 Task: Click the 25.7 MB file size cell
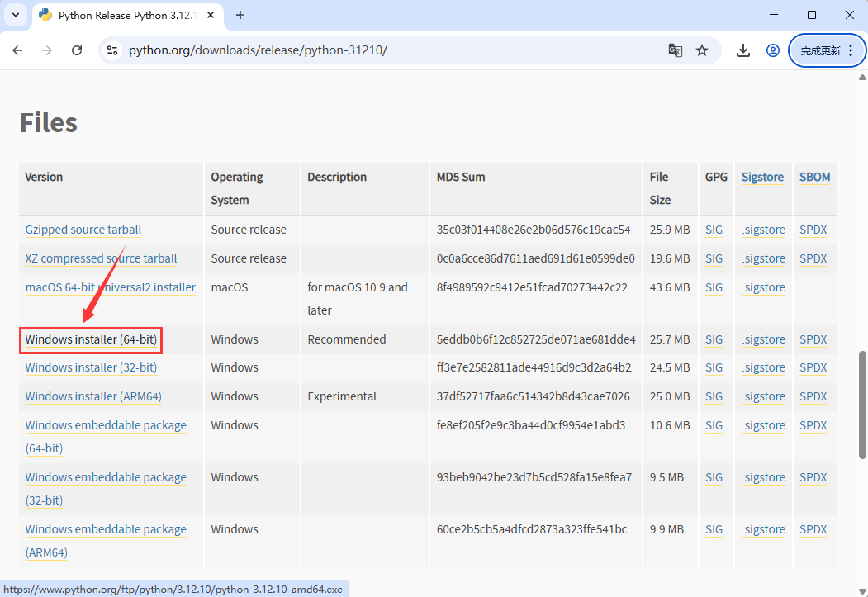pyautogui.click(x=670, y=339)
